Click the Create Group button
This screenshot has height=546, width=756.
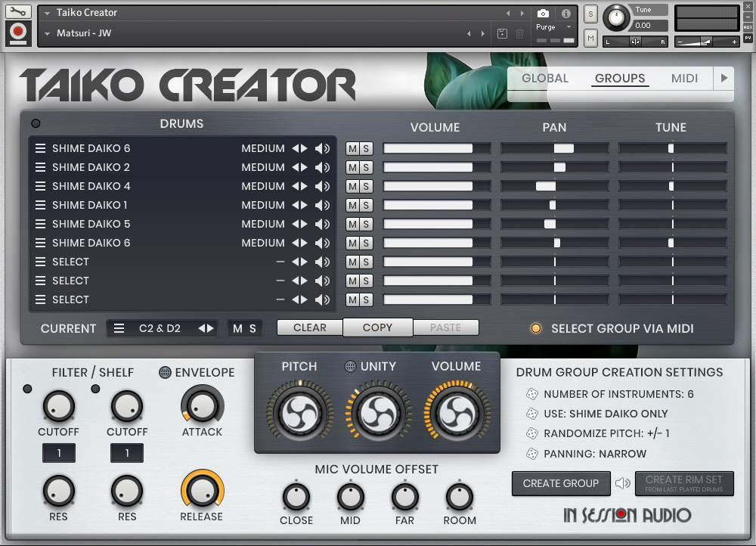click(561, 483)
